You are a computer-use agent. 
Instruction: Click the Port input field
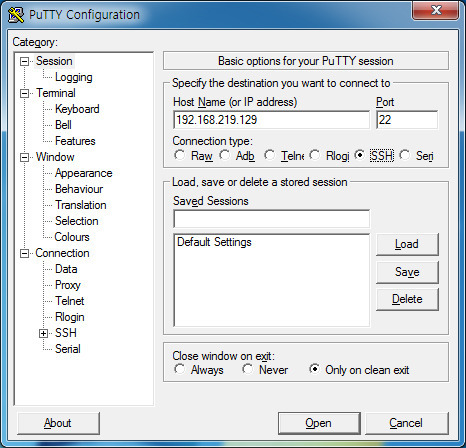[x=407, y=120]
